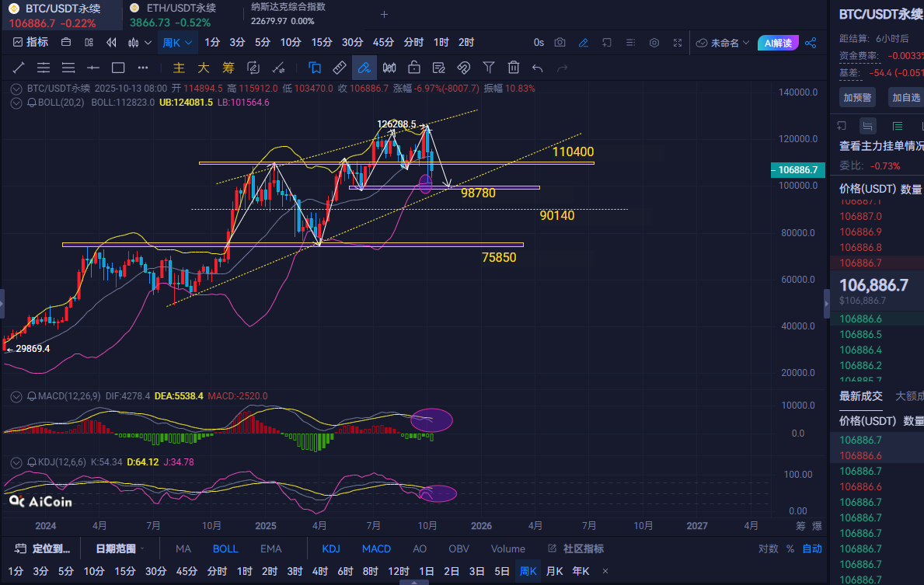Click the 主 main-force indicator icon

(179, 68)
